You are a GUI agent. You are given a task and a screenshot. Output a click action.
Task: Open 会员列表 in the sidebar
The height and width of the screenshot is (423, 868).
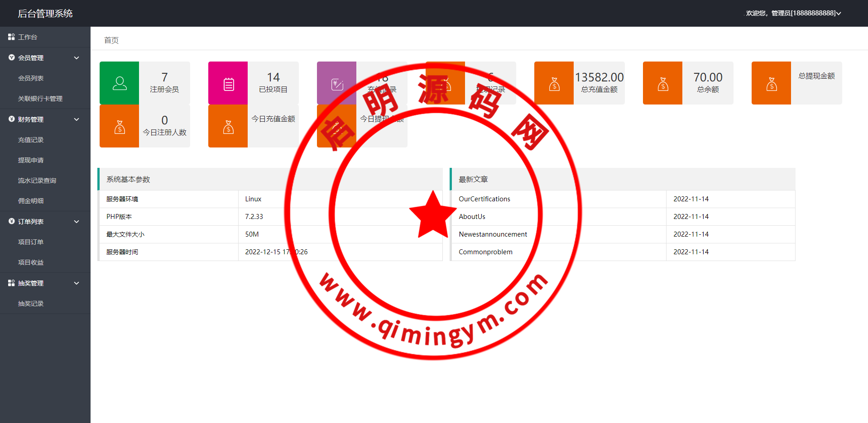[x=31, y=78]
